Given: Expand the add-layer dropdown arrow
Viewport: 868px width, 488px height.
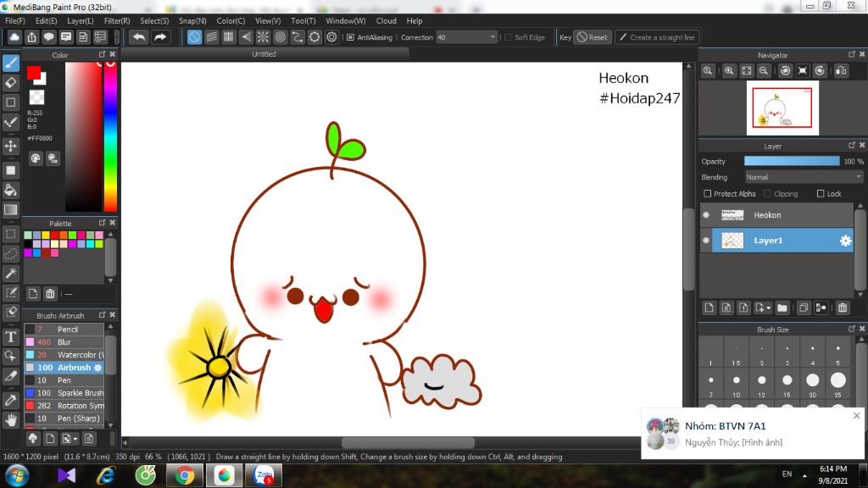Looking at the screenshot, I should click(768, 308).
